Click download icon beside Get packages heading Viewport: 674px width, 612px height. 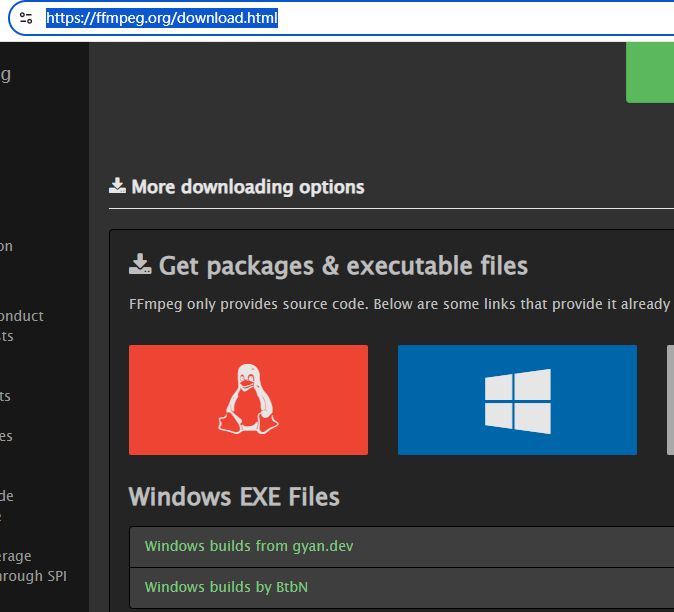point(140,265)
